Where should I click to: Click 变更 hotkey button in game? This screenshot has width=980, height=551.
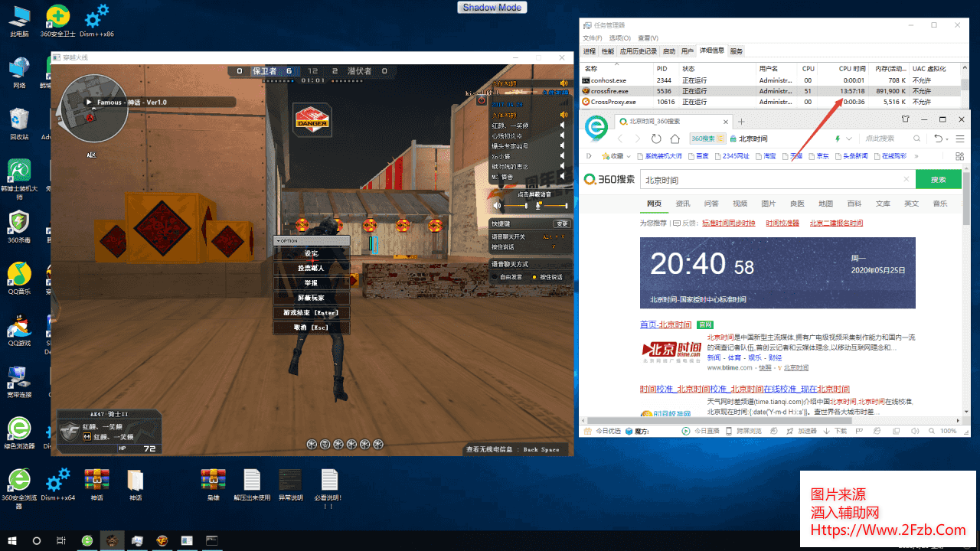562,224
